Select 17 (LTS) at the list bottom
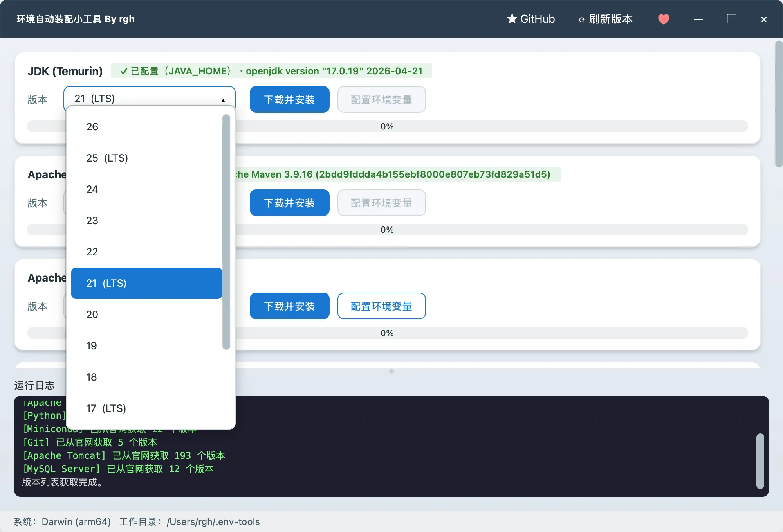This screenshot has width=783, height=532. click(147, 408)
